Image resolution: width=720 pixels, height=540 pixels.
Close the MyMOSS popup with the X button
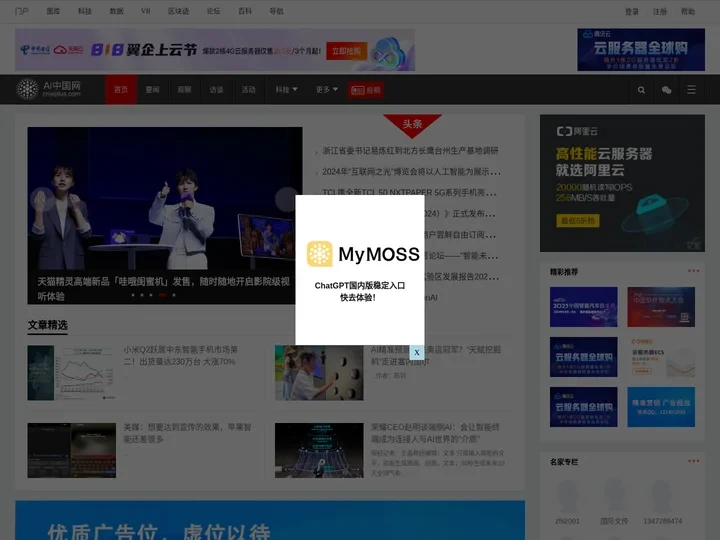[416, 353]
